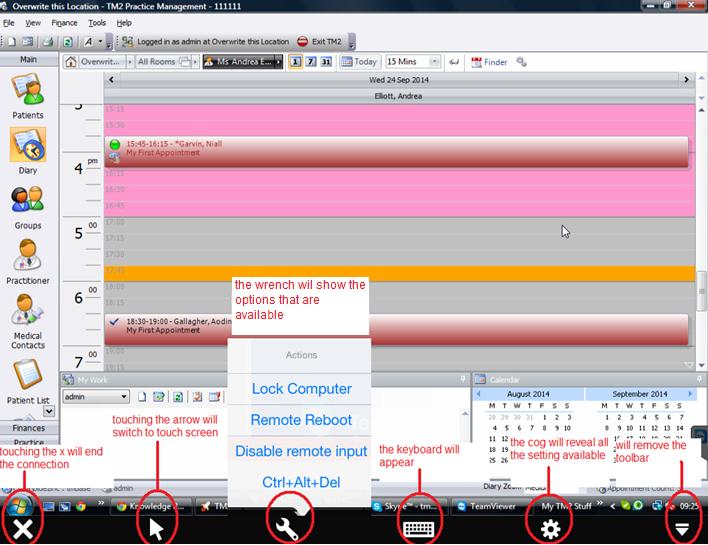The height and width of the screenshot is (545, 708).
Task: Tap the hide-toolbar arrow icon
Action: pos(682,529)
